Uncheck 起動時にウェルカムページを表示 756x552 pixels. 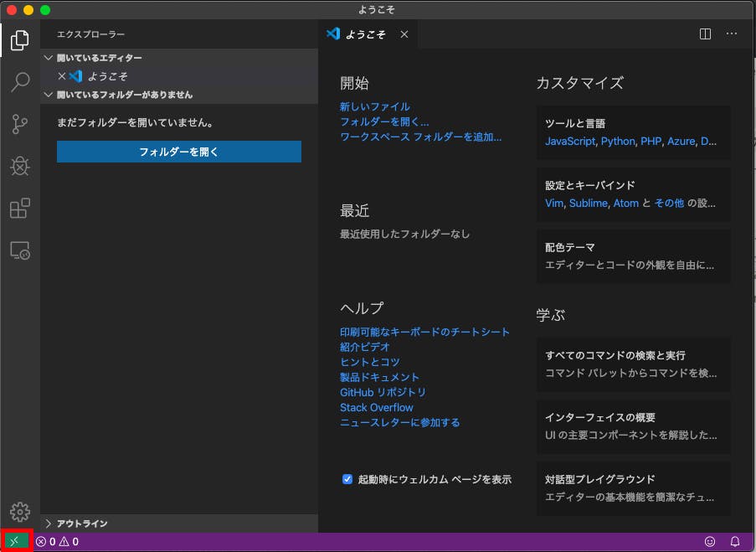(x=347, y=478)
